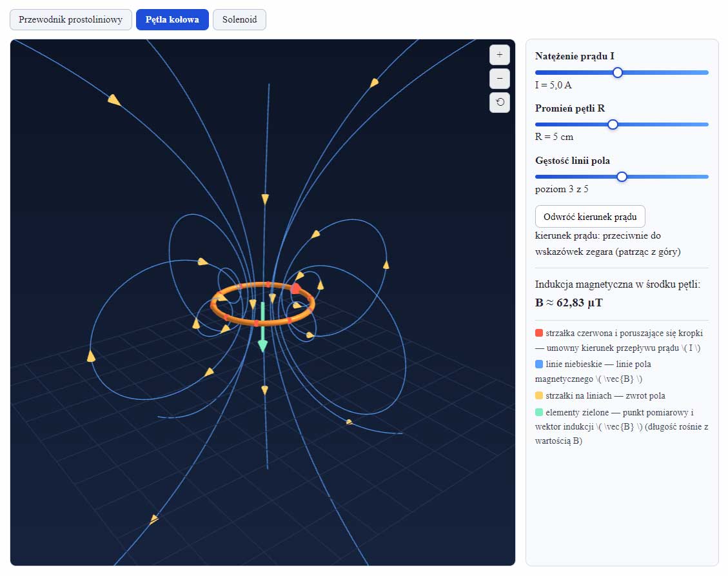Adjust the Gęstość linii pola slider
728x576 pixels.
(622, 177)
